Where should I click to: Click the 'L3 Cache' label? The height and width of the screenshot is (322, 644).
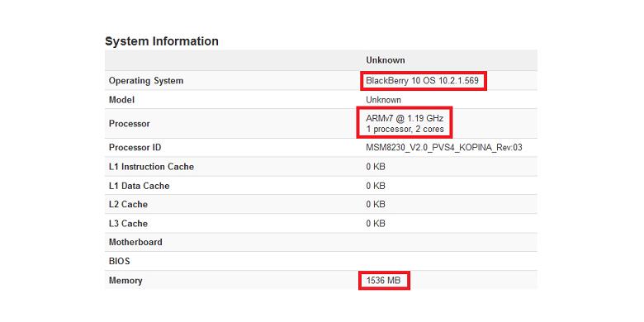pos(128,224)
